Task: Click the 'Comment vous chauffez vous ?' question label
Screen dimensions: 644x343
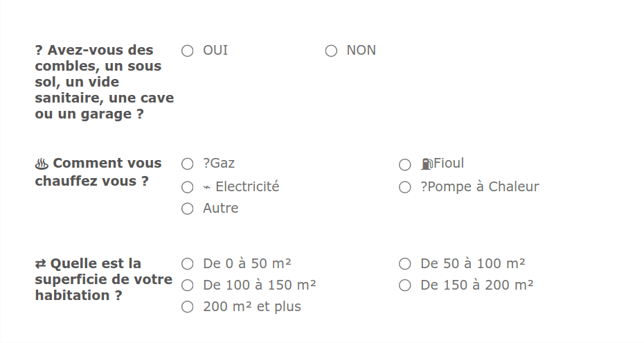Action: click(98, 173)
